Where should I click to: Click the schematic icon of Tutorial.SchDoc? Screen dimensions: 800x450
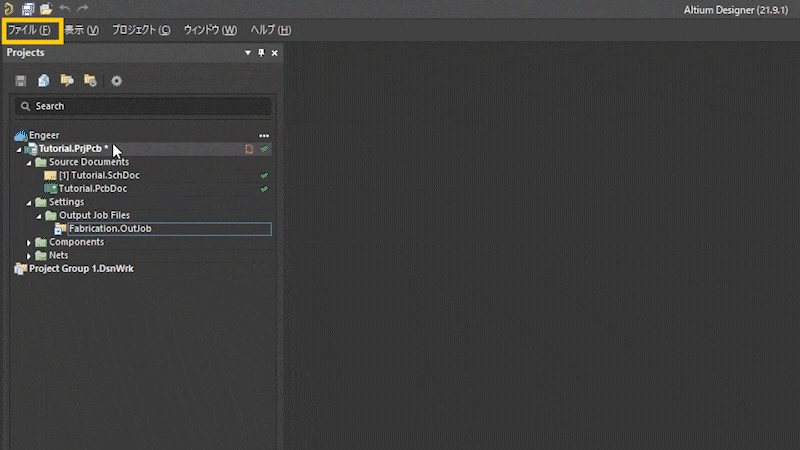click(51, 176)
